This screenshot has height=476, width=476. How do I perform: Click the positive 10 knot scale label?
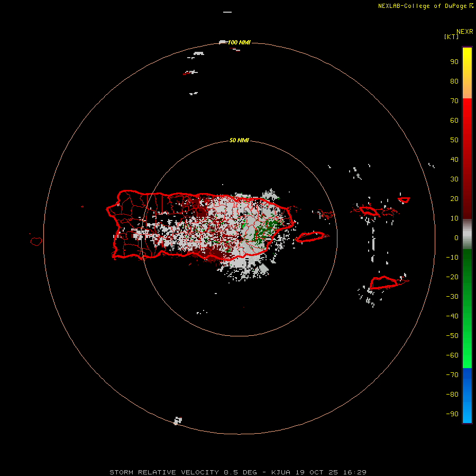pos(454,218)
